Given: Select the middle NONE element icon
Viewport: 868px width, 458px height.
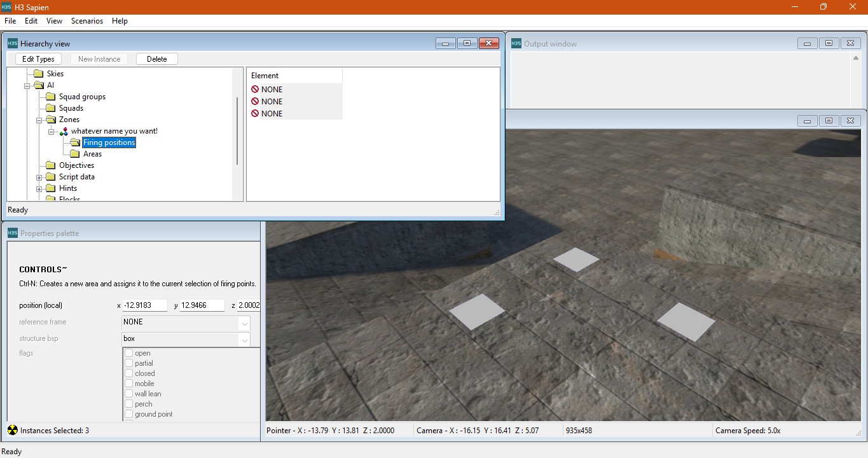Looking at the screenshot, I should click(x=255, y=101).
